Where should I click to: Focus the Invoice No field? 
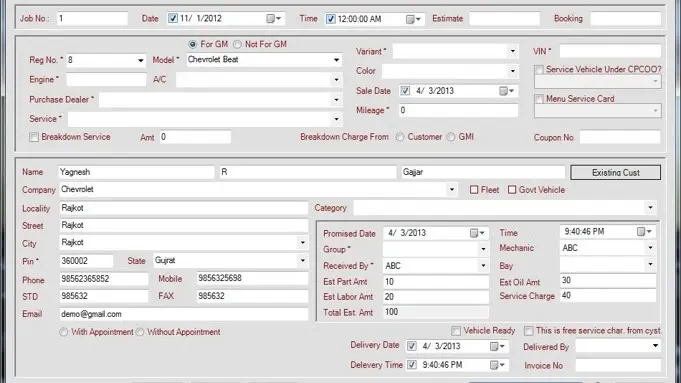pos(618,365)
